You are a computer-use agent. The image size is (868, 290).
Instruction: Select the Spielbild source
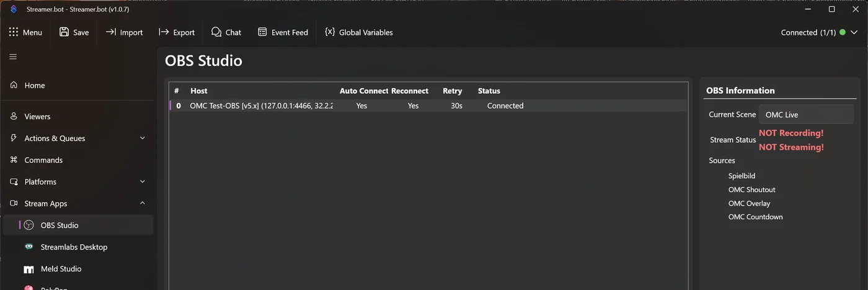pyautogui.click(x=742, y=176)
